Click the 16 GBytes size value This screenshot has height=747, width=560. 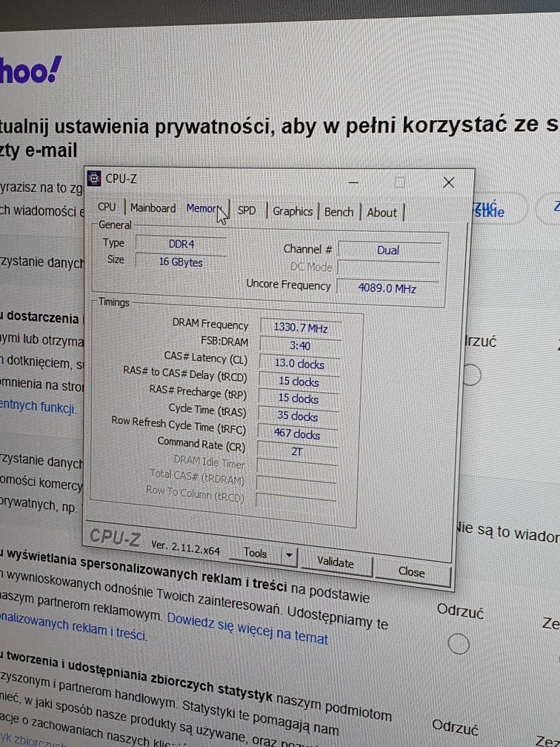point(181,262)
